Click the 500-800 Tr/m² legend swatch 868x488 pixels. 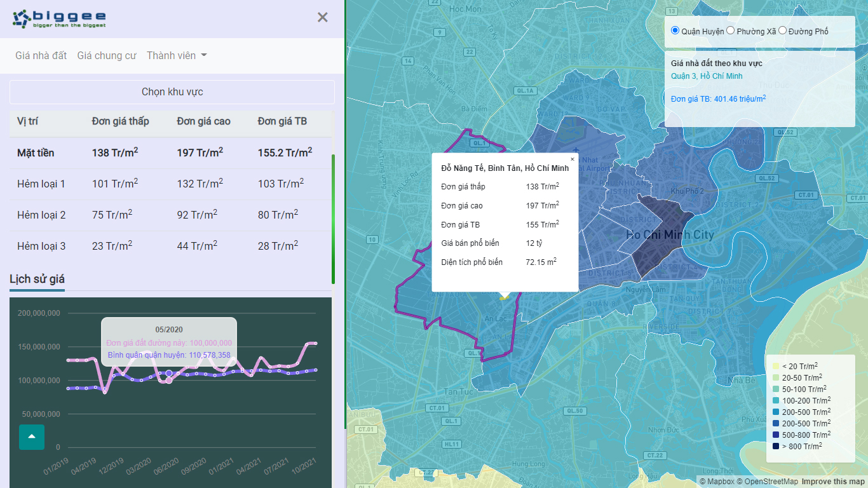776,435
